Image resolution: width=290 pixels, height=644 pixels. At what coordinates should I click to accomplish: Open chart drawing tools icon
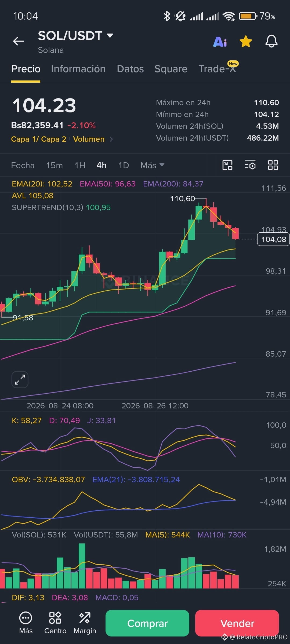tap(227, 165)
